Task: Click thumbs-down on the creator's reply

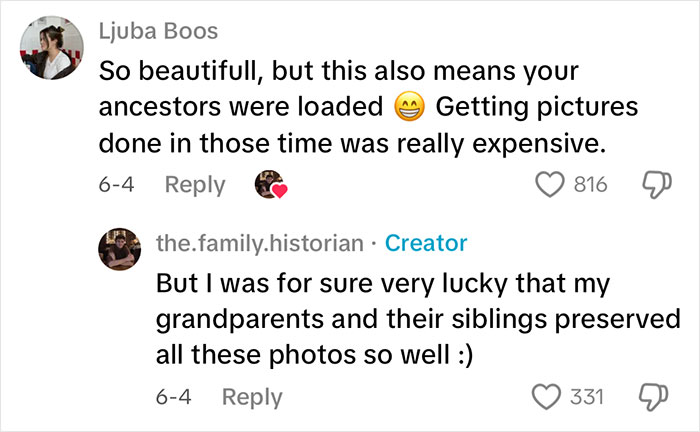Action: click(x=655, y=398)
